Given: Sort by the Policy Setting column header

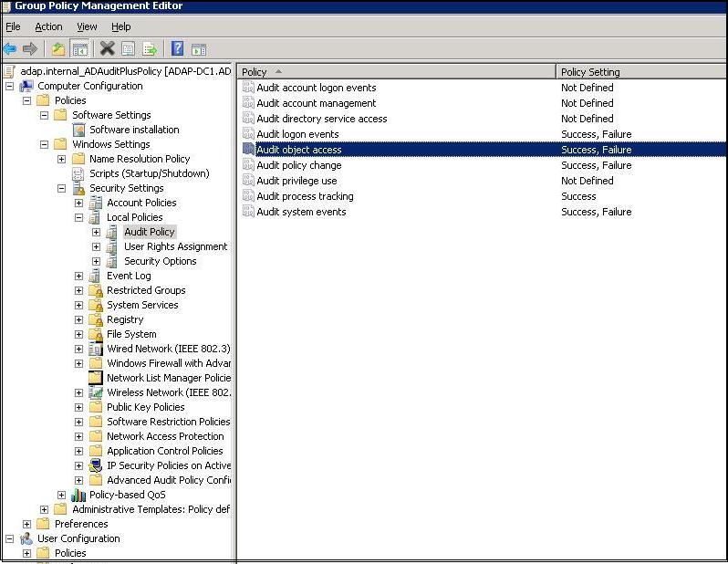Looking at the screenshot, I should click(641, 71).
